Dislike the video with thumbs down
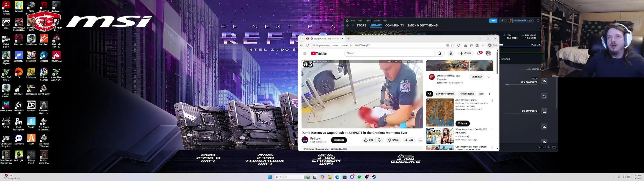 coord(380,140)
